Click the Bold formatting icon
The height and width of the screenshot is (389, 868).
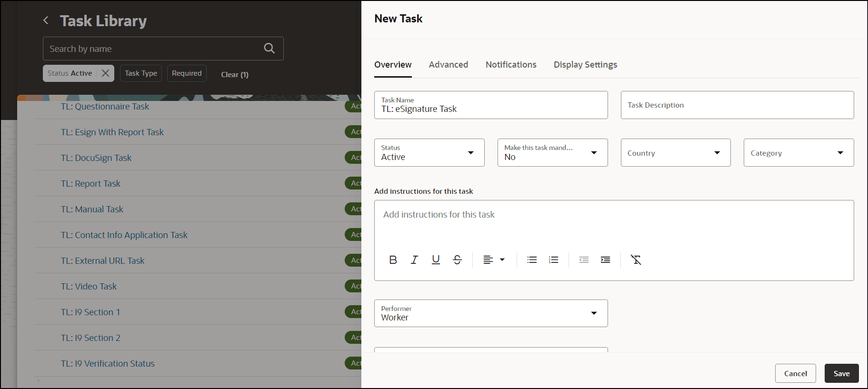[393, 260]
